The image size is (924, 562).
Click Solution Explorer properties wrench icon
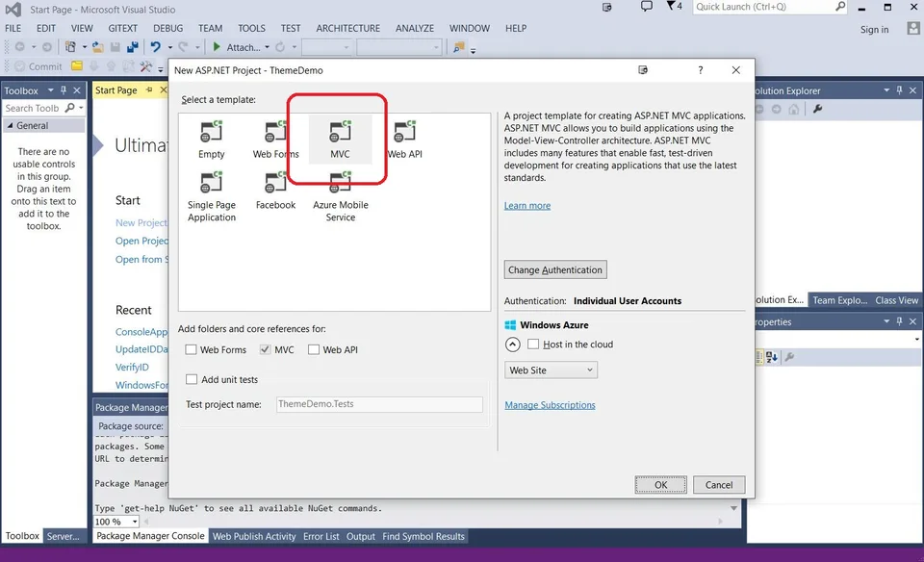click(x=817, y=109)
